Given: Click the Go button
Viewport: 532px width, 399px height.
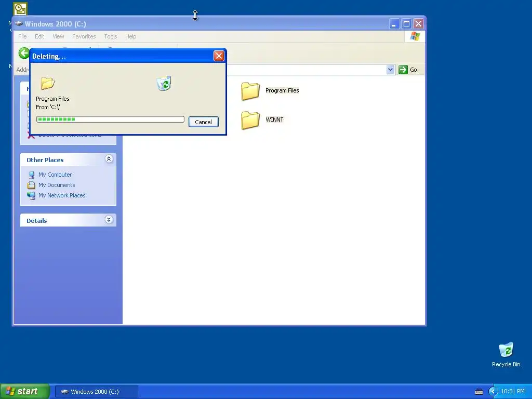Looking at the screenshot, I should (x=408, y=70).
